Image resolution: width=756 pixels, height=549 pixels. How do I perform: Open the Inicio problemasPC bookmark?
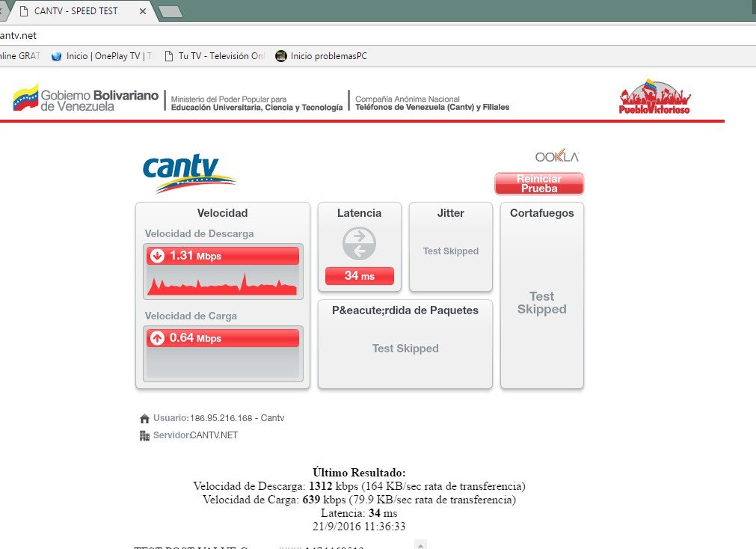tap(322, 56)
